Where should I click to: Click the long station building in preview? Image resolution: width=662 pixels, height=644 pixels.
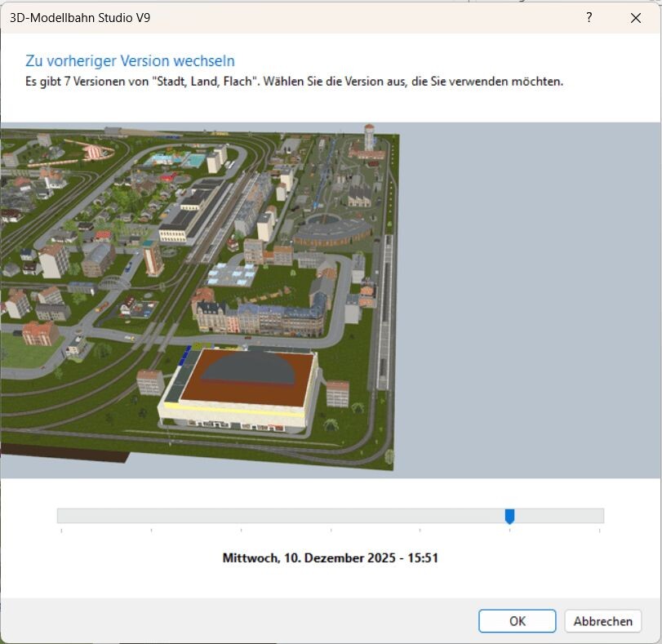(x=190, y=211)
